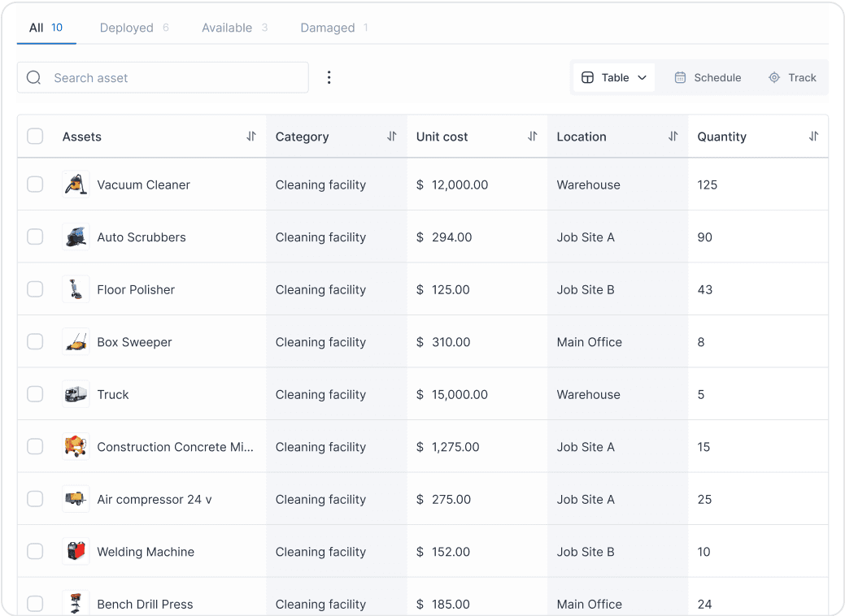Click the Track target icon

[x=774, y=77]
